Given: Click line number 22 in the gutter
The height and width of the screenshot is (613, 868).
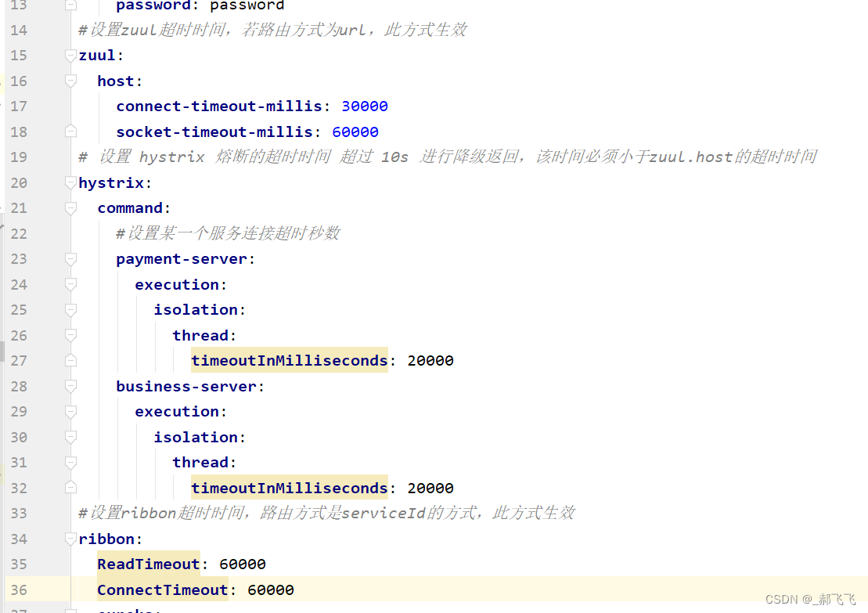Looking at the screenshot, I should (20, 233).
